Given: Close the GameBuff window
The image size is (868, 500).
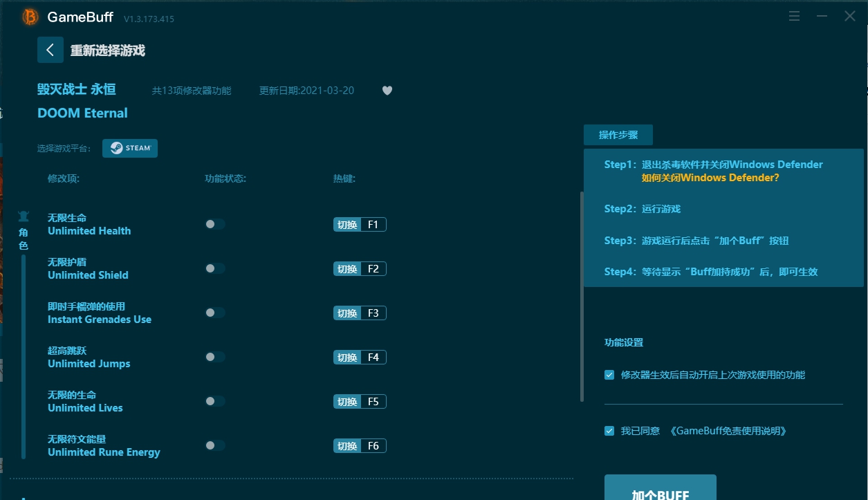Looking at the screenshot, I should 850,16.
